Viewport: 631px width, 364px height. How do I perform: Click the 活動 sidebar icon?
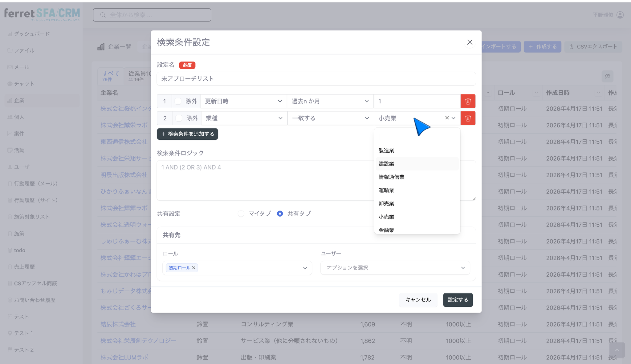[x=10, y=150]
